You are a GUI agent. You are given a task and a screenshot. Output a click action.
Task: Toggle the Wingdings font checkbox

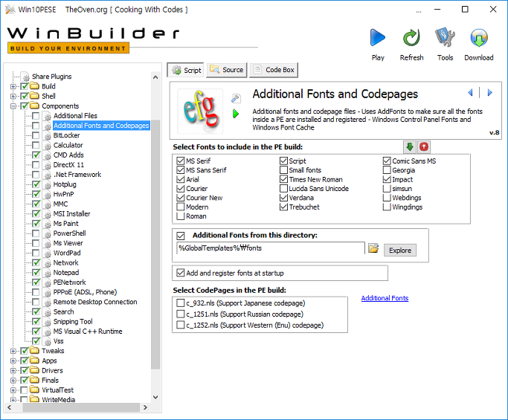(387, 207)
